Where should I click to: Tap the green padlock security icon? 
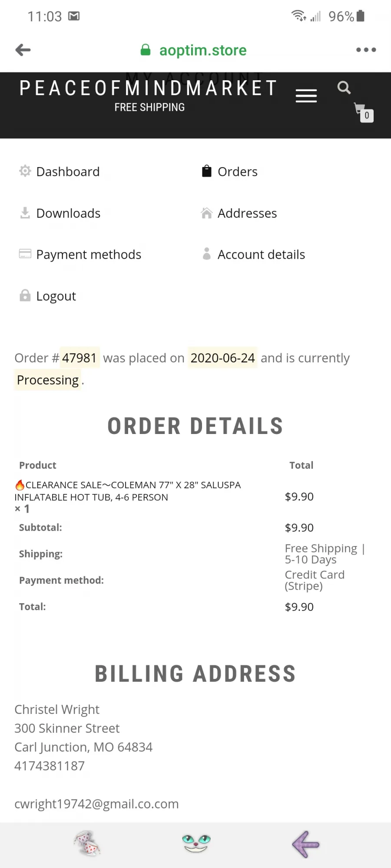pyautogui.click(x=146, y=50)
